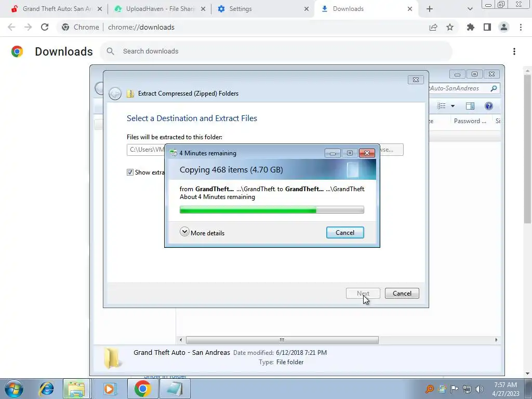The height and width of the screenshot is (399, 532).
Task: Click Explorer horizontal scrollbar thumb
Action: pos(282,340)
